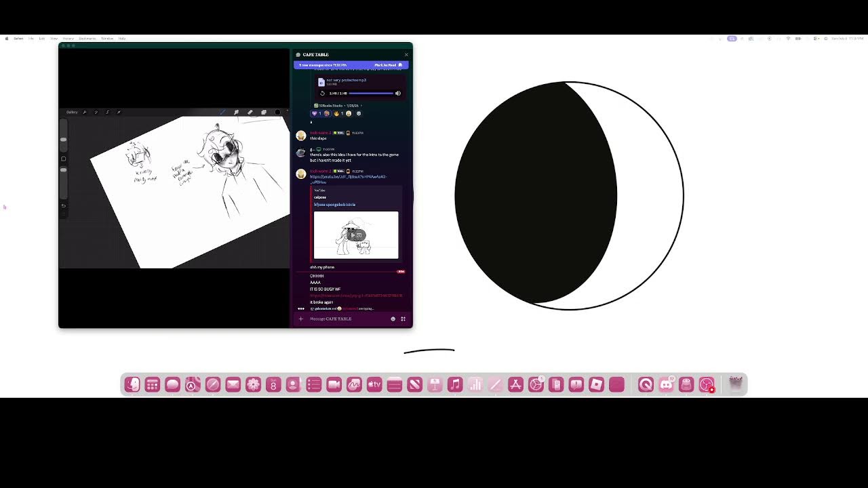Select the Procreate Brush tool

click(222, 112)
